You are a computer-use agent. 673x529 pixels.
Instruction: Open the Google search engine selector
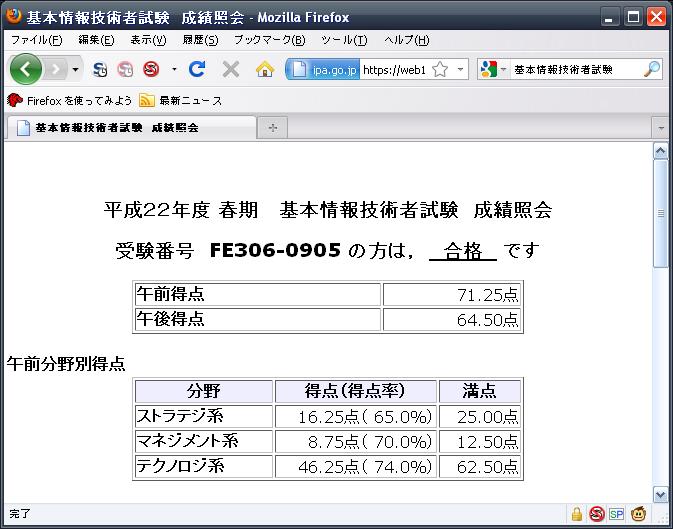494,69
